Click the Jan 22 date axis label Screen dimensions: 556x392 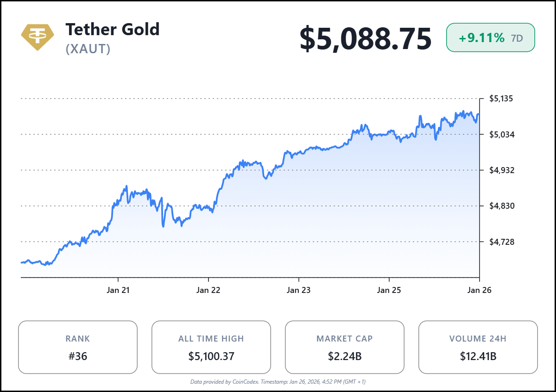click(x=208, y=290)
